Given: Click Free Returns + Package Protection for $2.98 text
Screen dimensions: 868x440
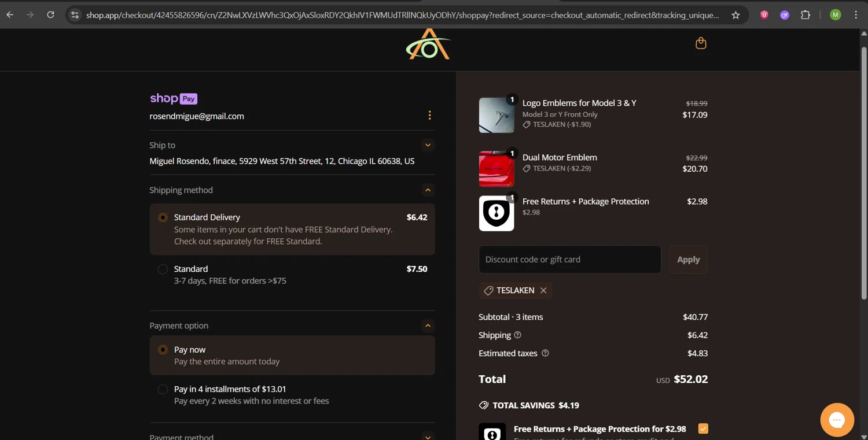Looking at the screenshot, I should pyautogui.click(x=599, y=429).
